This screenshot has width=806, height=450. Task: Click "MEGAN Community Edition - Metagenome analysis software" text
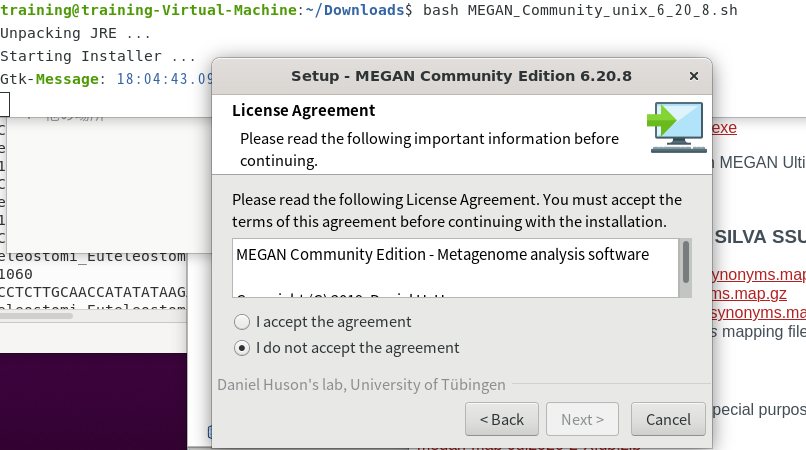(x=443, y=255)
